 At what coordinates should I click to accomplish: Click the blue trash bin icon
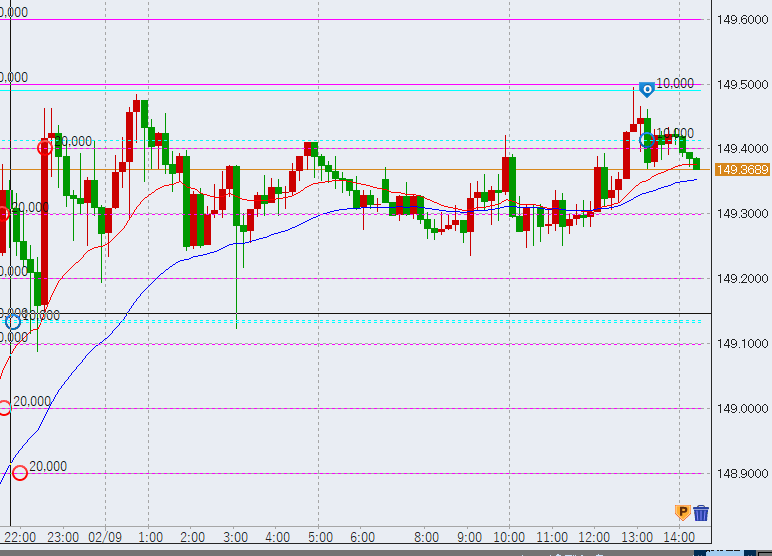701,513
